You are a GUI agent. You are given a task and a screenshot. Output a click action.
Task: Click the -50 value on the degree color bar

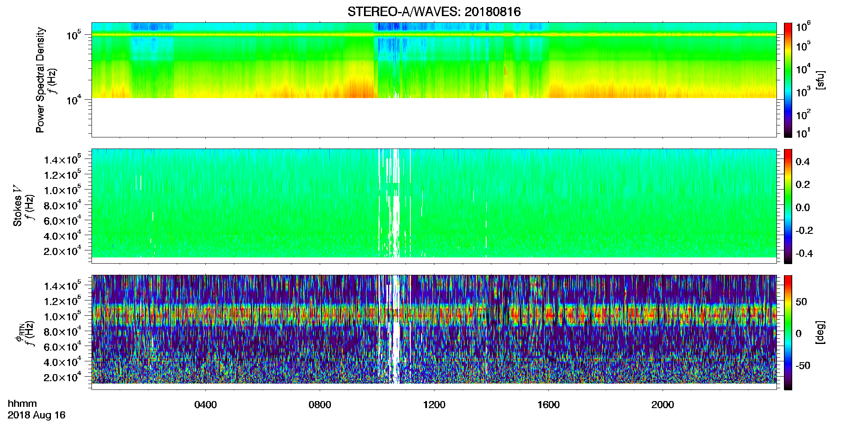pos(803,365)
